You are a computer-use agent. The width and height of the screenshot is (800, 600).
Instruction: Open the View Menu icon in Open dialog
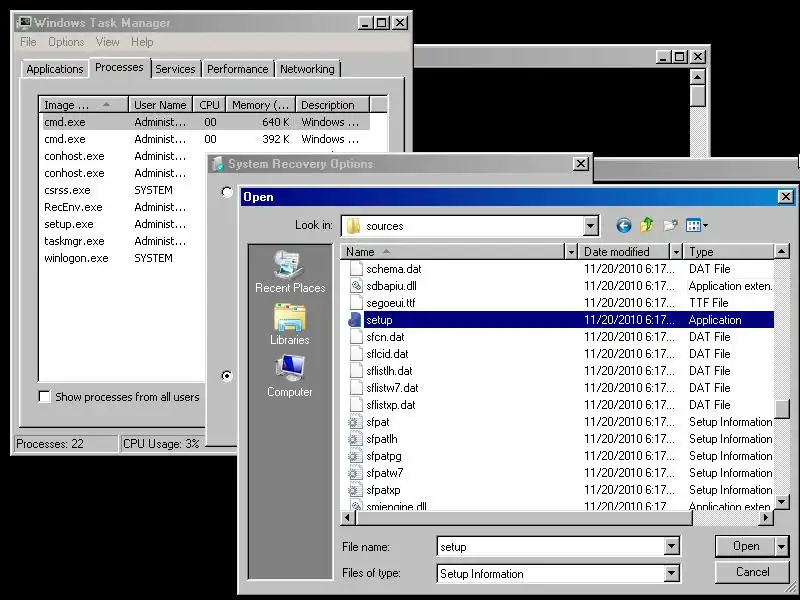693,225
